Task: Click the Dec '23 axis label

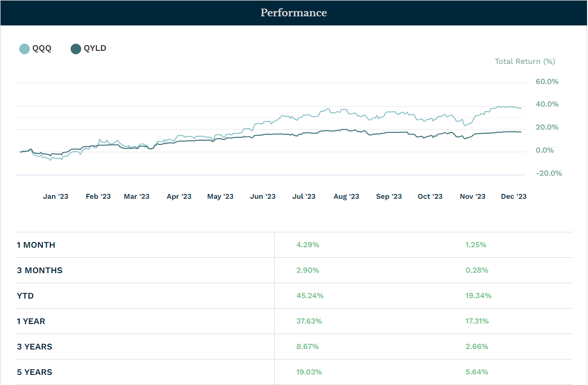Action: point(514,196)
